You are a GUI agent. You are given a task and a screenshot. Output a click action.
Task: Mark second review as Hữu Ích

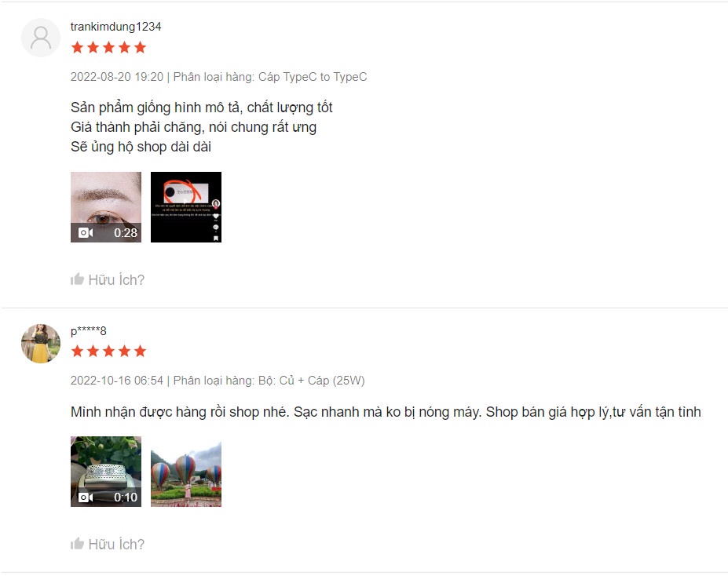coord(108,544)
